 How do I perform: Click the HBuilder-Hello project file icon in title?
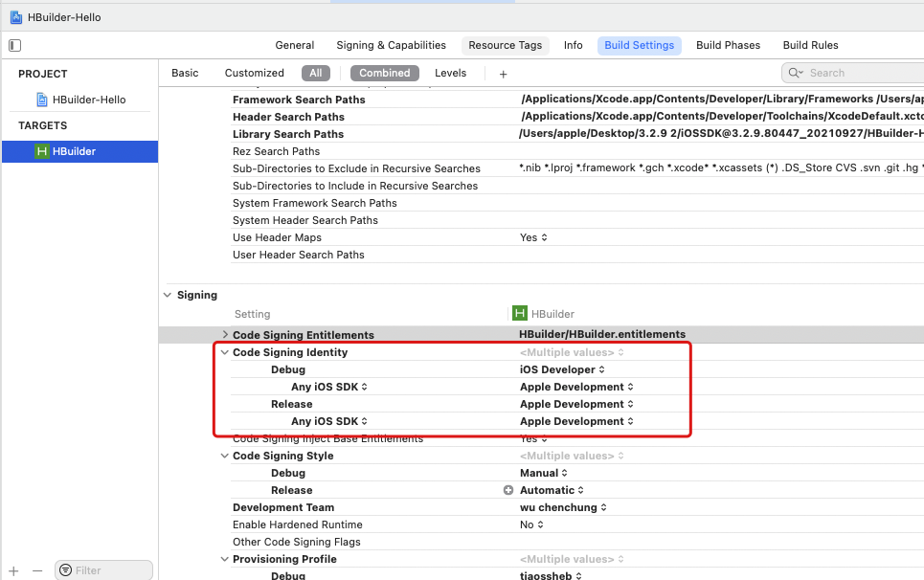pyautogui.click(x=16, y=17)
